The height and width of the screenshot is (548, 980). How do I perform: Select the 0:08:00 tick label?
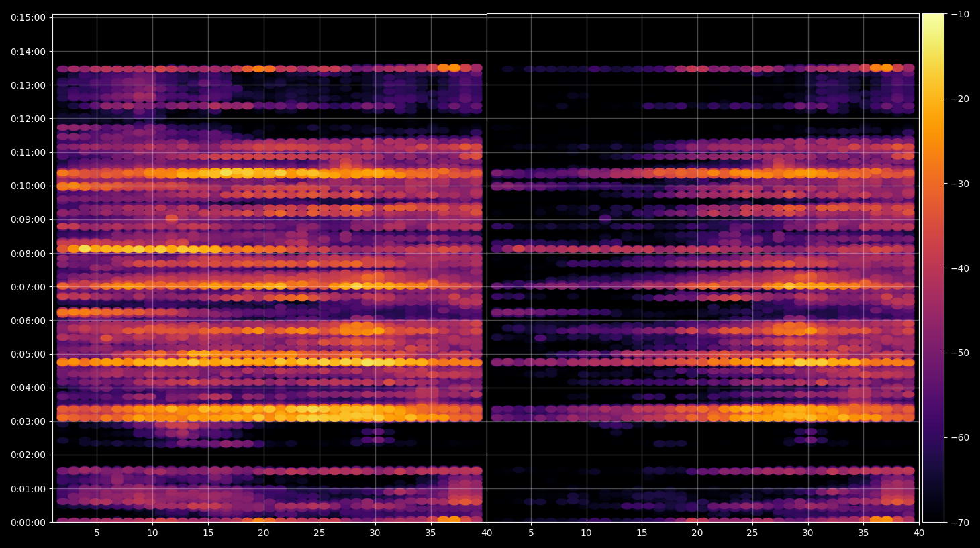tap(28, 254)
